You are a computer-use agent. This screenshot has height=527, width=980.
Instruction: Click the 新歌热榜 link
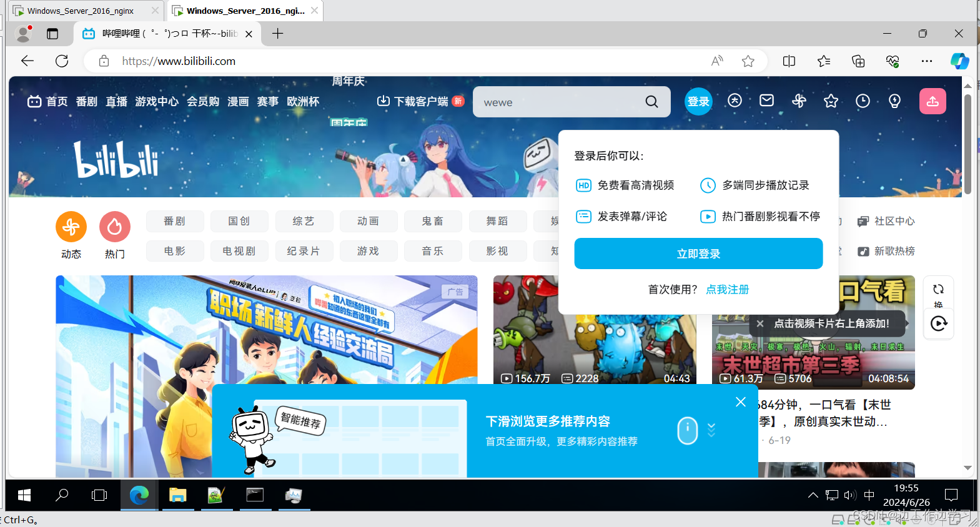tap(886, 251)
